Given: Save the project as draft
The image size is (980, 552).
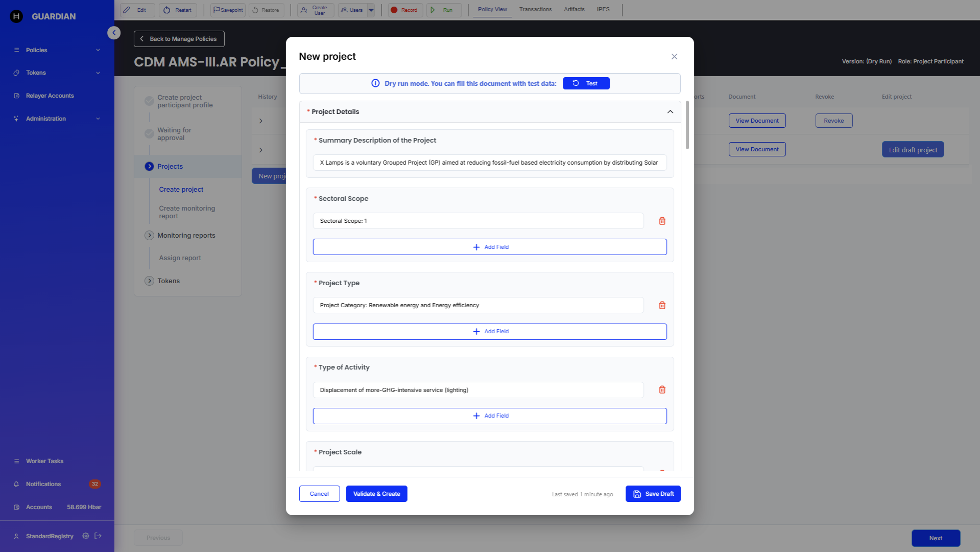Looking at the screenshot, I should click(x=653, y=494).
